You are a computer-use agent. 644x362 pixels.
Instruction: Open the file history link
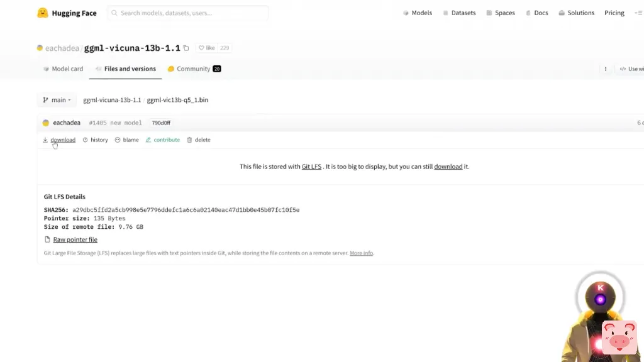click(99, 140)
